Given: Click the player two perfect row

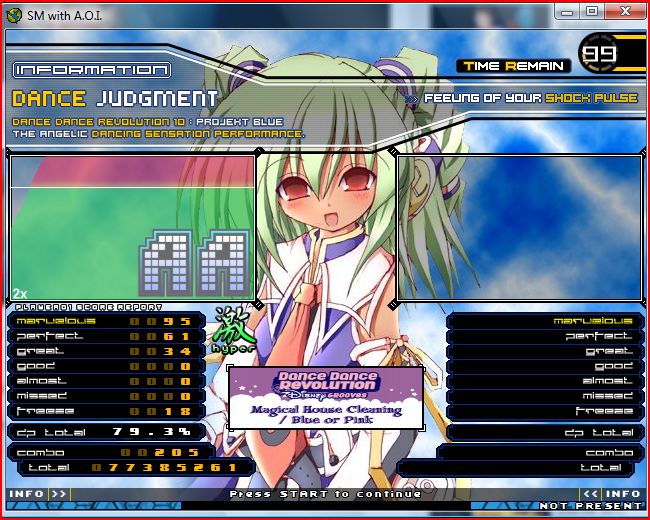Looking at the screenshot, I should click(545, 336).
